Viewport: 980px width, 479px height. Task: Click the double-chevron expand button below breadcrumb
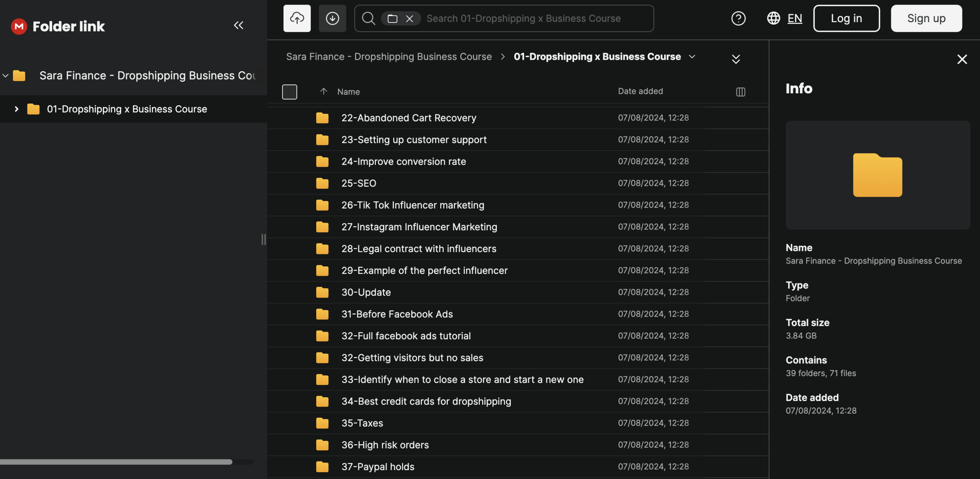pos(735,59)
